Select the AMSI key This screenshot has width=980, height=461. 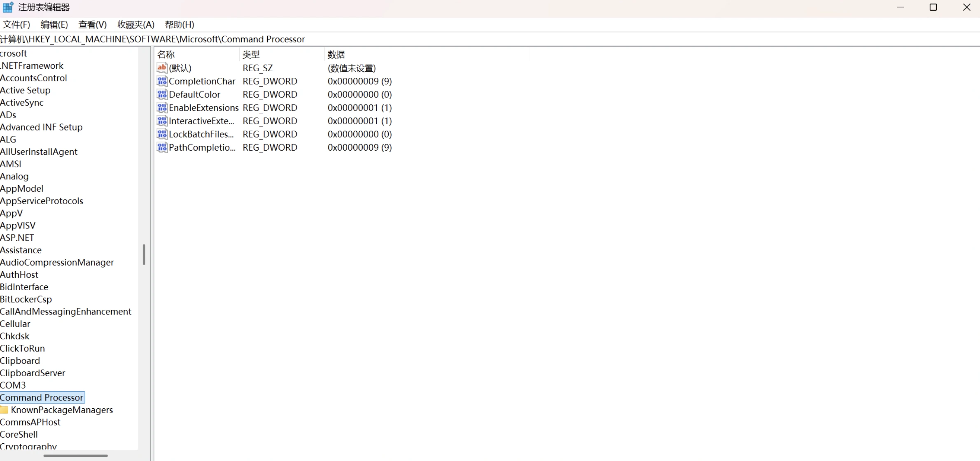11,164
